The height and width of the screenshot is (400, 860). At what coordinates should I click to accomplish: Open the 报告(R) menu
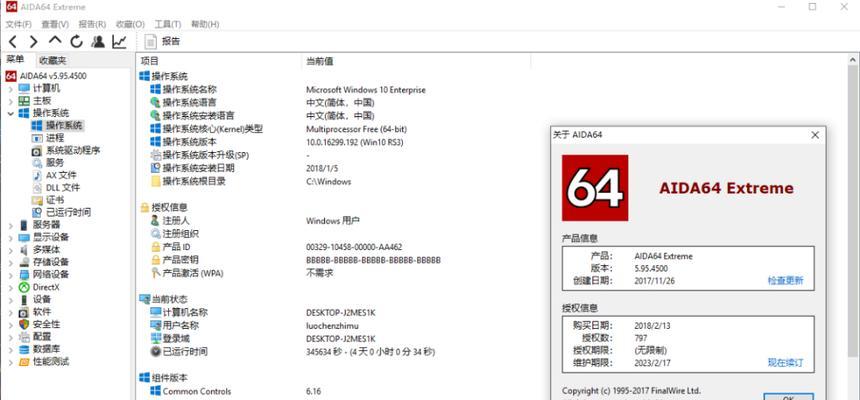click(92, 24)
